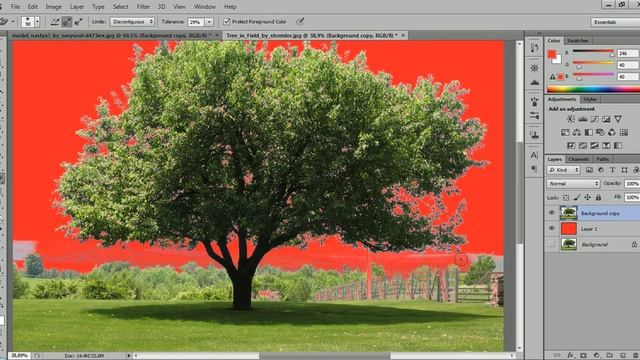The height and width of the screenshot is (360, 640).
Task: Open the History panel icon
Action: (534, 48)
